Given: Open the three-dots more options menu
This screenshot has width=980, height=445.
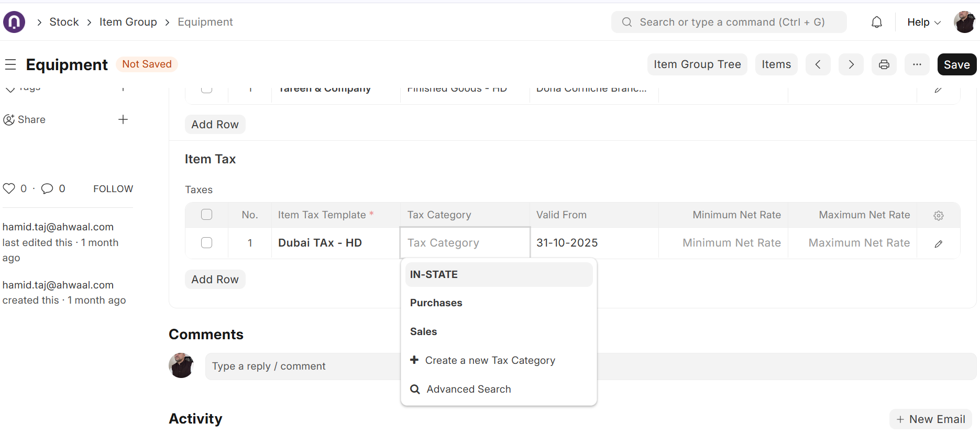Looking at the screenshot, I should (917, 64).
